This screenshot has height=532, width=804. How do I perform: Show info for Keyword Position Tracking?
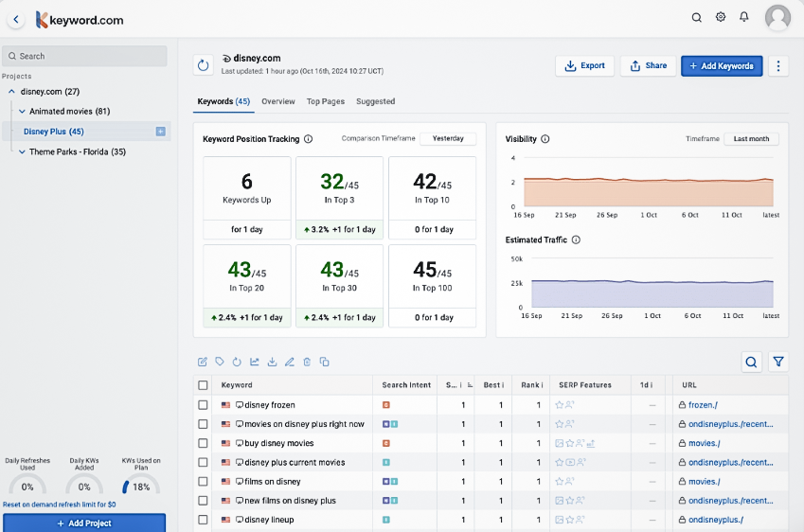pyautogui.click(x=308, y=139)
